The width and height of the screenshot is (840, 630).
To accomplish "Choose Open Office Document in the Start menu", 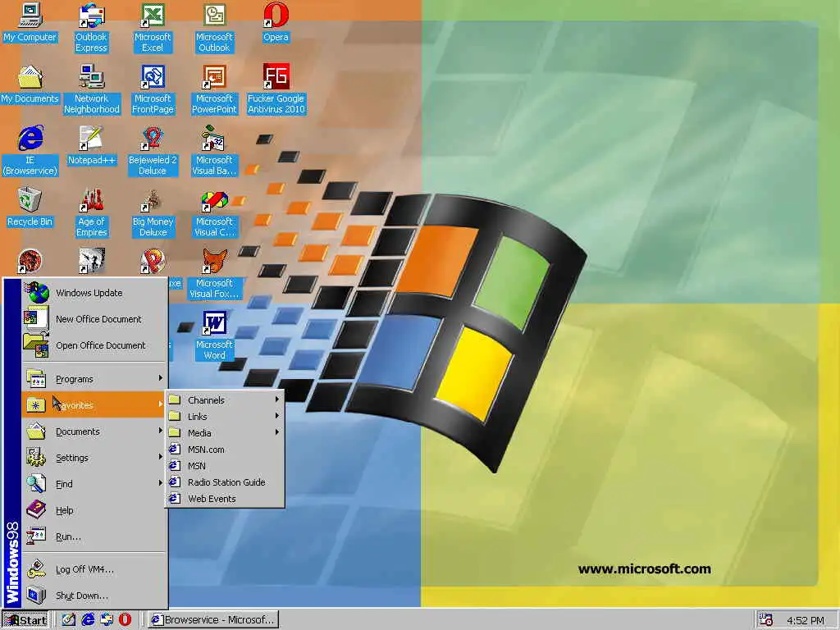I will point(94,345).
